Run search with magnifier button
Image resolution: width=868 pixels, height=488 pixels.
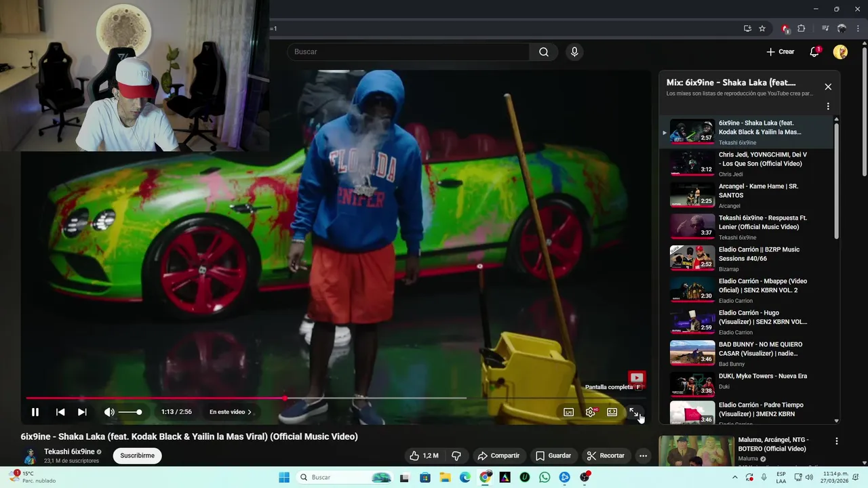click(544, 52)
